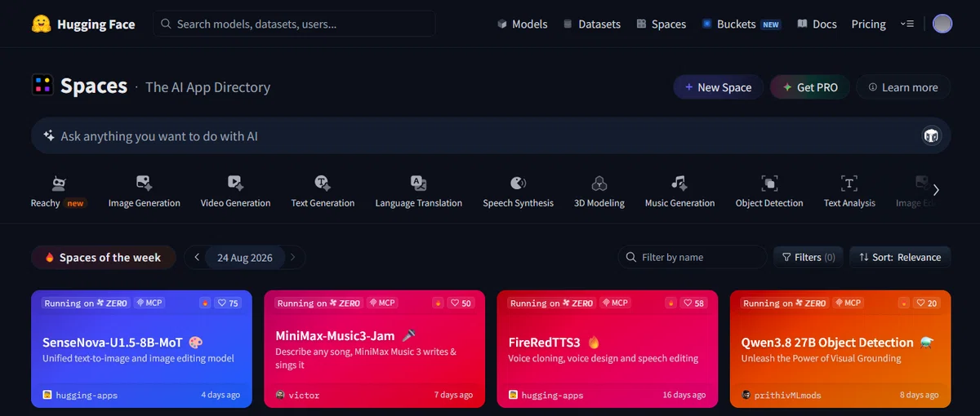Viewport: 980px width, 416px height.
Task: Select the Video Generation category icon
Action: (x=235, y=184)
